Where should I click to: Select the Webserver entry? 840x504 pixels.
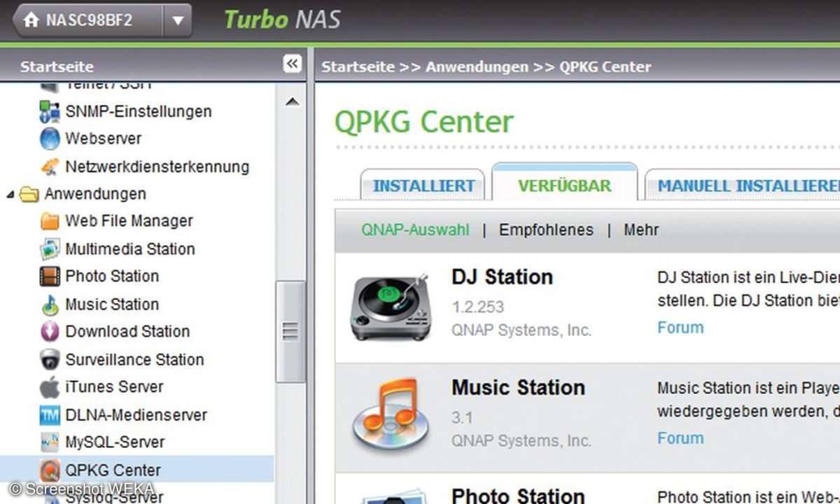tap(103, 139)
